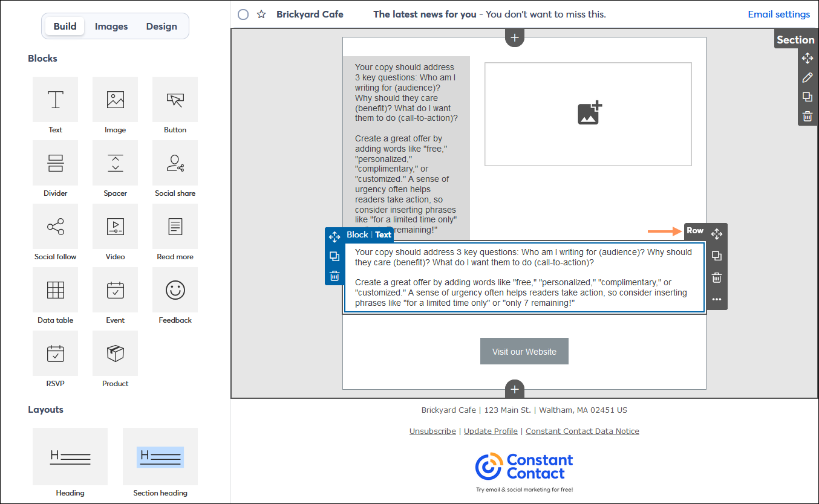Select the RSVP block icon

(x=56, y=354)
